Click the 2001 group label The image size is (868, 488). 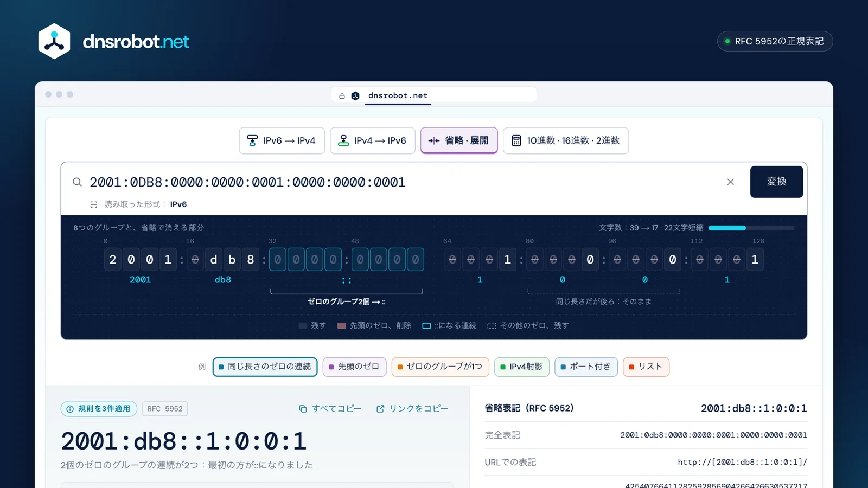[x=140, y=280]
